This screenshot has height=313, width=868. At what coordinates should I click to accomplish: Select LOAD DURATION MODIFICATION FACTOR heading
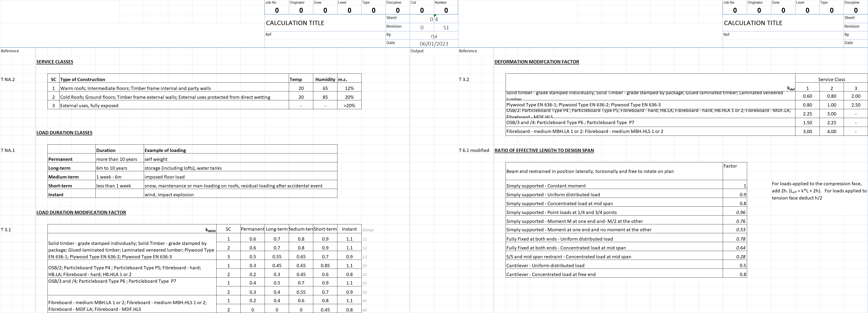point(81,212)
